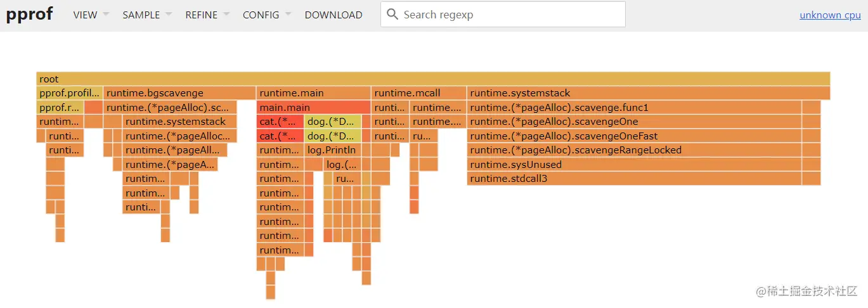The width and height of the screenshot is (868, 308).
Task: Click the runtime.mcall flame frame
Action: point(418,93)
